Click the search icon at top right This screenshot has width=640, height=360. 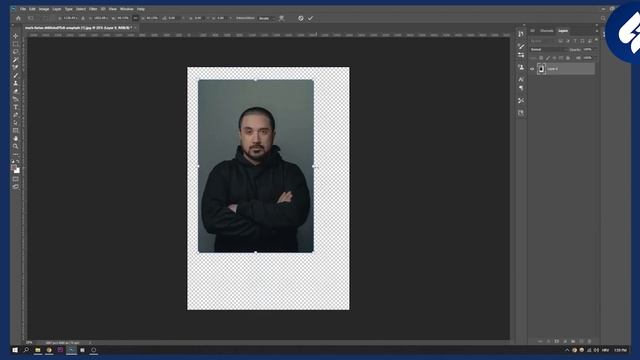[603, 18]
